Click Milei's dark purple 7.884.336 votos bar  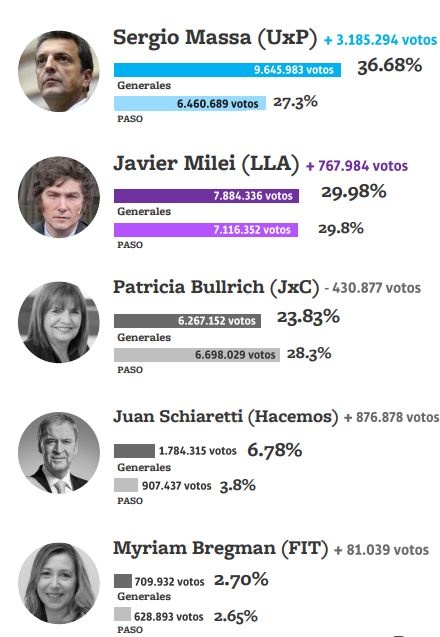(x=206, y=196)
